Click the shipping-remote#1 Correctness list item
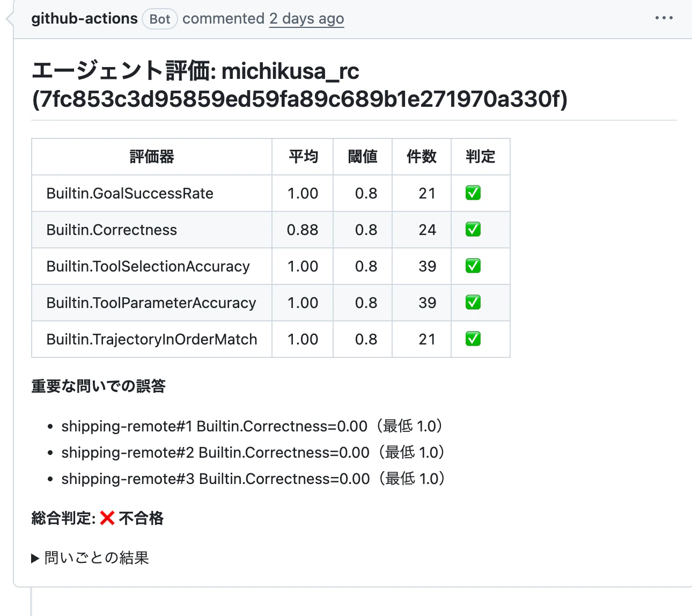This screenshot has width=692, height=616. (253, 426)
